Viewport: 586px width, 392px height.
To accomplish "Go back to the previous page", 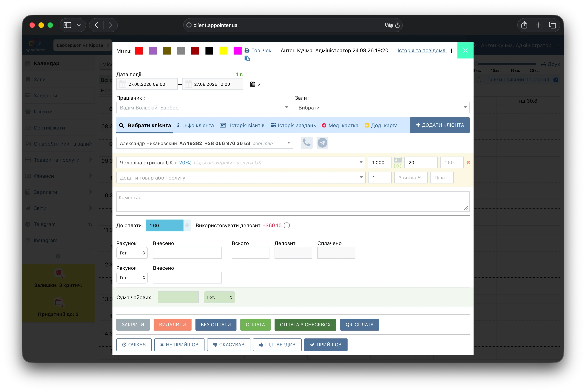I will (97, 25).
